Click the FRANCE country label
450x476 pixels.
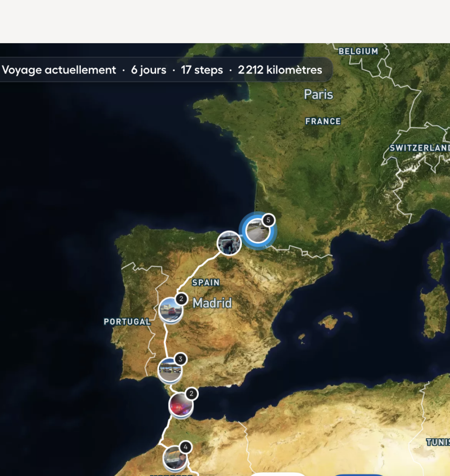tap(323, 121)
